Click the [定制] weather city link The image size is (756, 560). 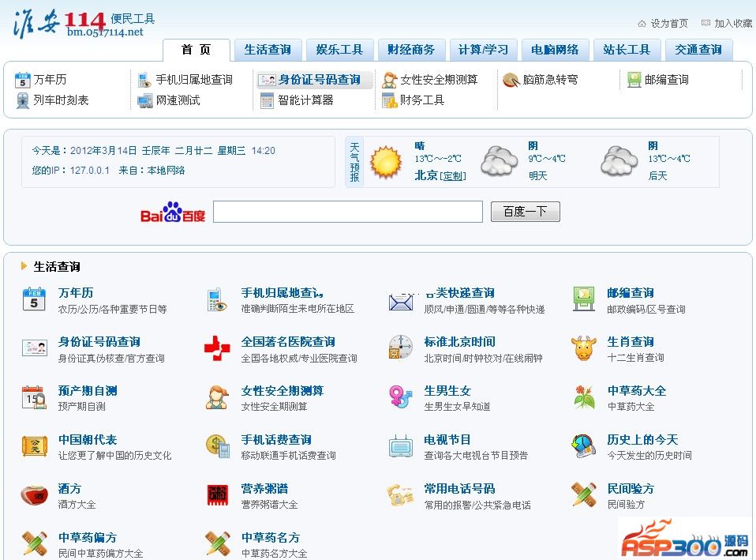pyautogui.click(x=453, y=176)
